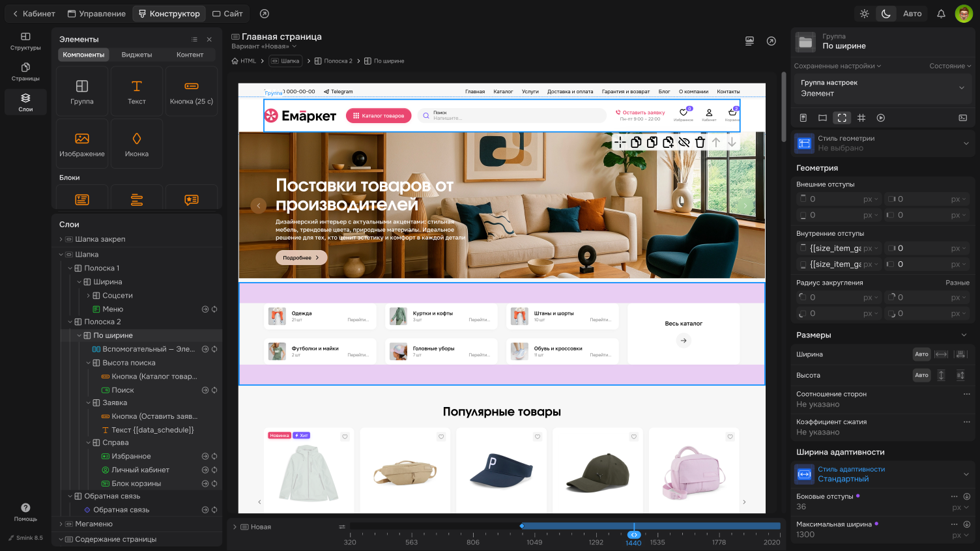
Task: Go back to Кабинет
Action: (x=34, y=14)
